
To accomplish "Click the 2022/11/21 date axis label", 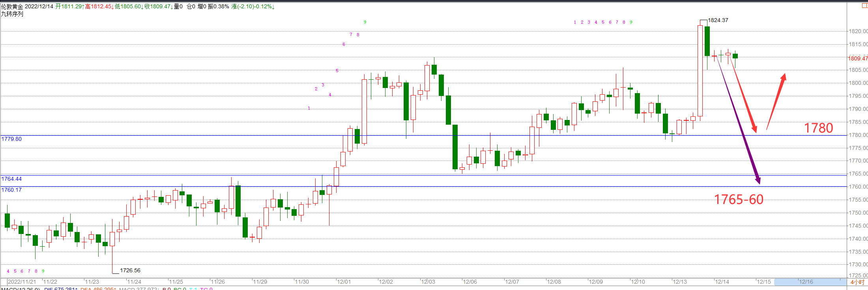I will pos(22,282).
